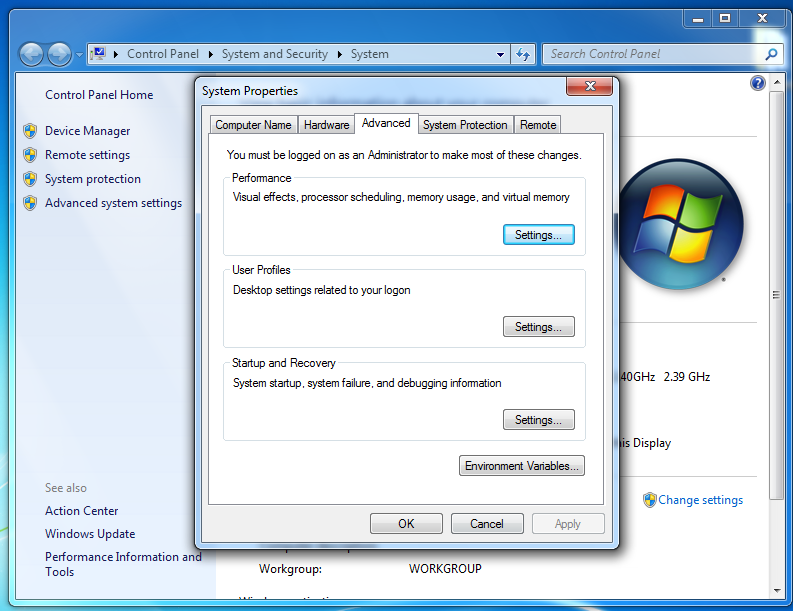Click in the Search Control Panel field
This screenshot has height=611, width=793.
tap(650, 54)
